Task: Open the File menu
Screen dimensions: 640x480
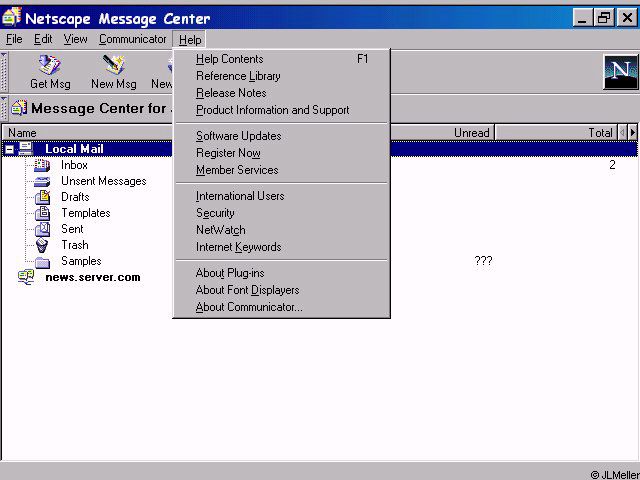Action: point(14,39)
